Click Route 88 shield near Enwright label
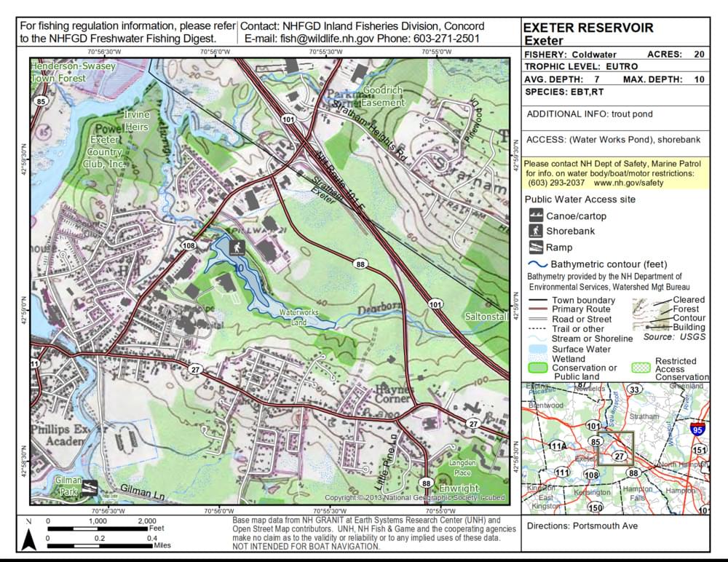Viewport: 728px width, 562px height. (426, 483)
